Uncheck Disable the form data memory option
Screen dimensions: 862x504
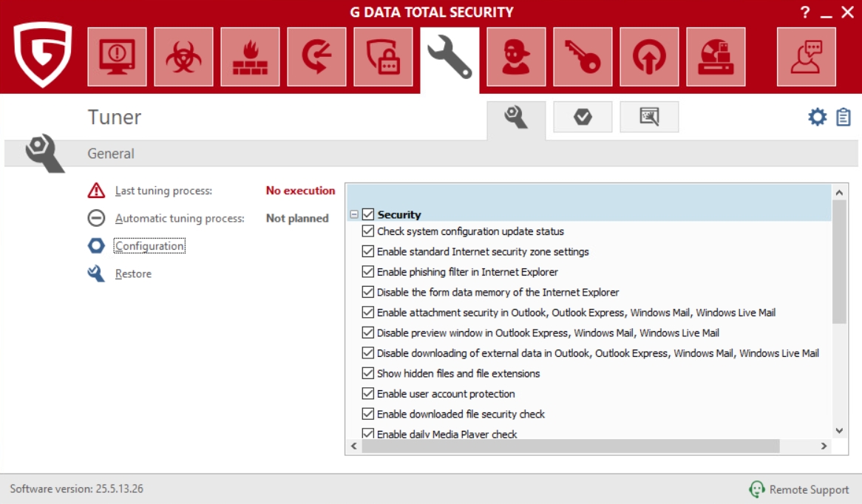368,292
